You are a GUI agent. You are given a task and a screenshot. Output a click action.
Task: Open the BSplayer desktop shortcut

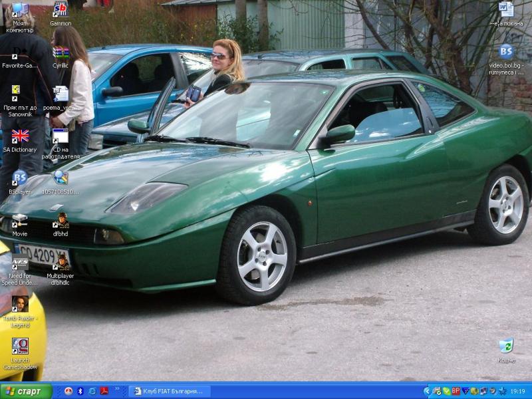pos(20,178)
